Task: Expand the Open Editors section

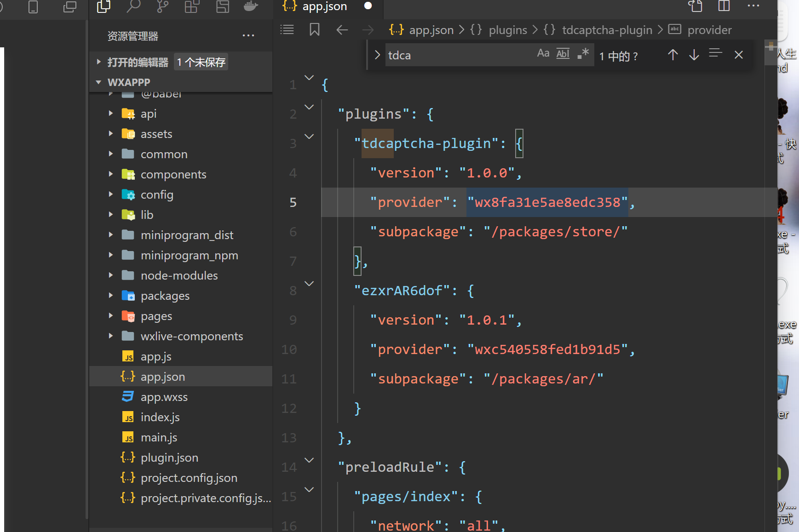Action: coord(98,62)
